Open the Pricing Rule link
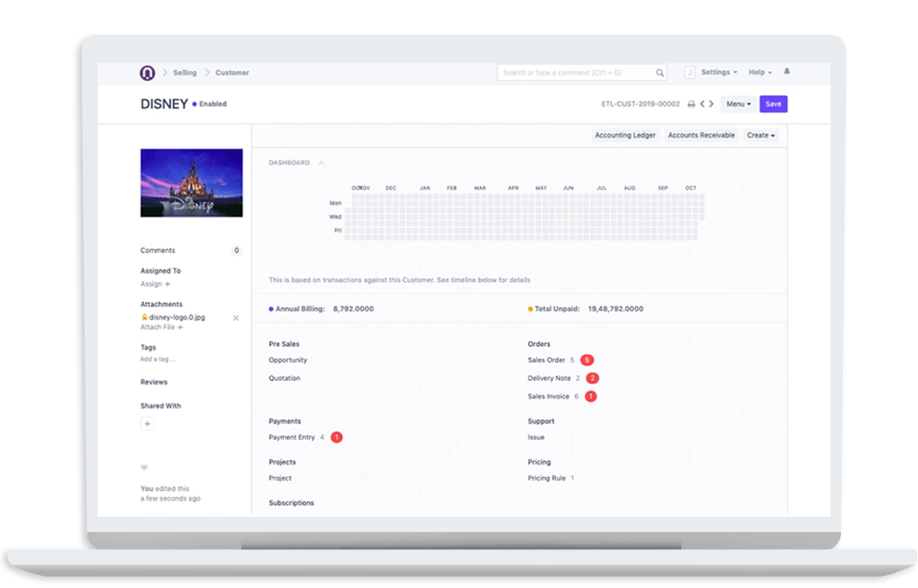This screenshot has height=588, width=918. pyautogui.click(x=546, y=478)
